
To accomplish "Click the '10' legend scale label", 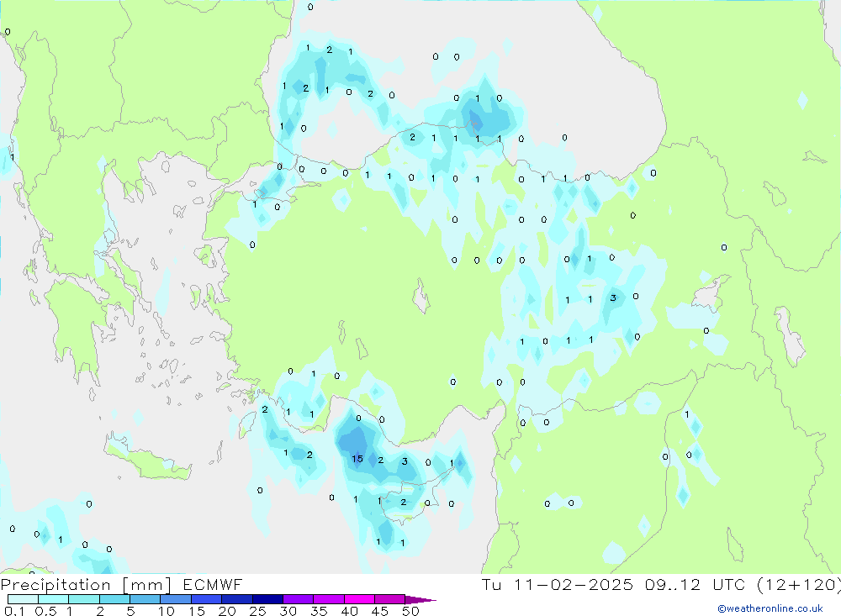I will coord(167,611).
